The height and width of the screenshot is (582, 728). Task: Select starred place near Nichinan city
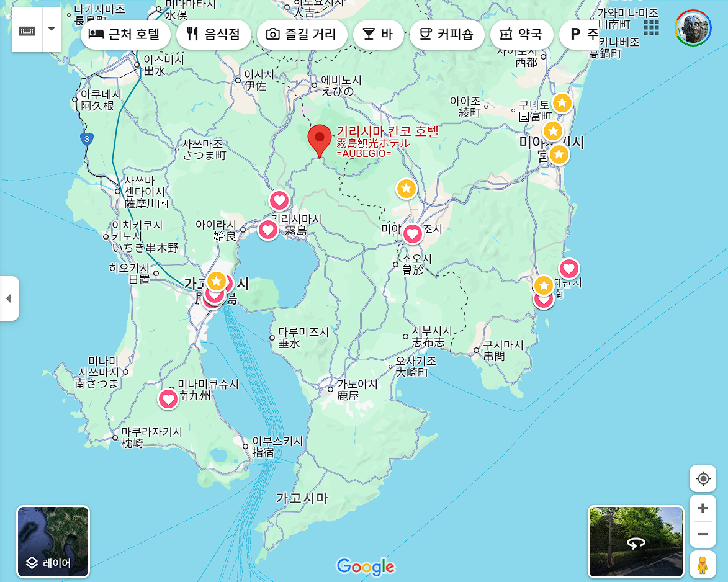(x=544, y=285)
